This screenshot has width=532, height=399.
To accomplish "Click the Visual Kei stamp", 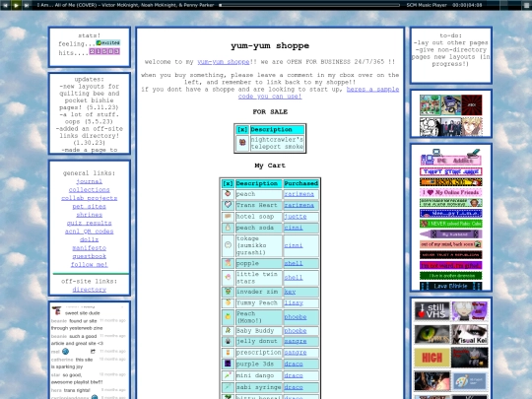I will (x=470, y=334).
